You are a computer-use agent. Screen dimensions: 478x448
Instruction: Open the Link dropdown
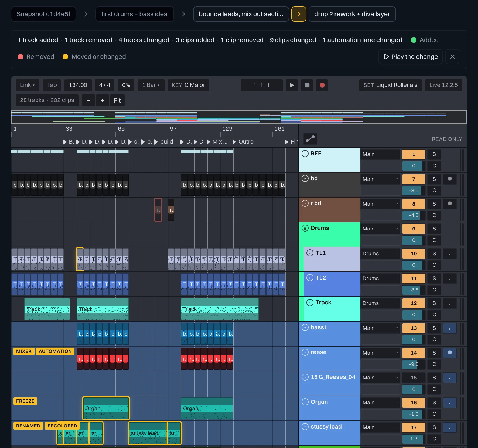(x=27, y=85)
